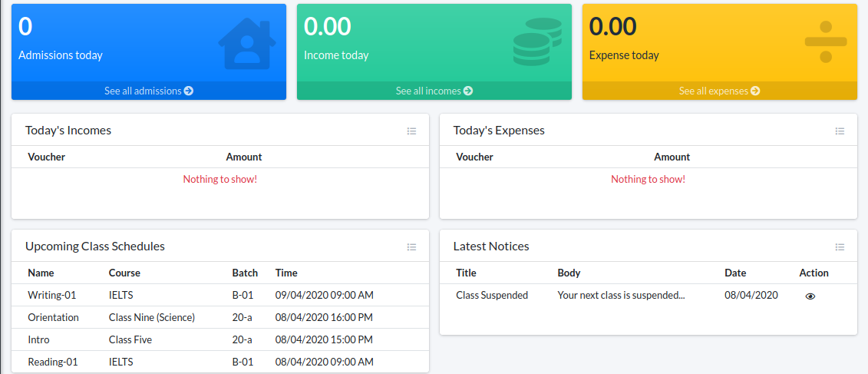Open the Today's Expenses panel list icon
Image resolution: width=868 pixels, height=374 pixels.
point(840,131)
